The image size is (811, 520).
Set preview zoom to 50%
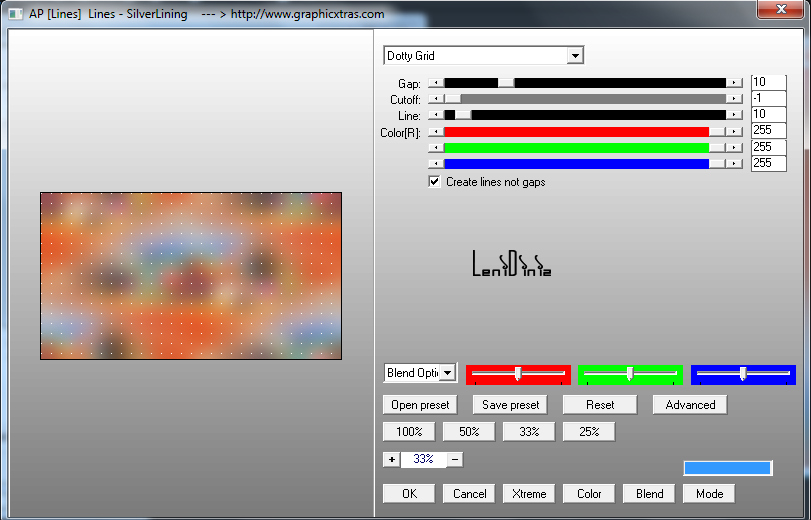coord(469,432)
